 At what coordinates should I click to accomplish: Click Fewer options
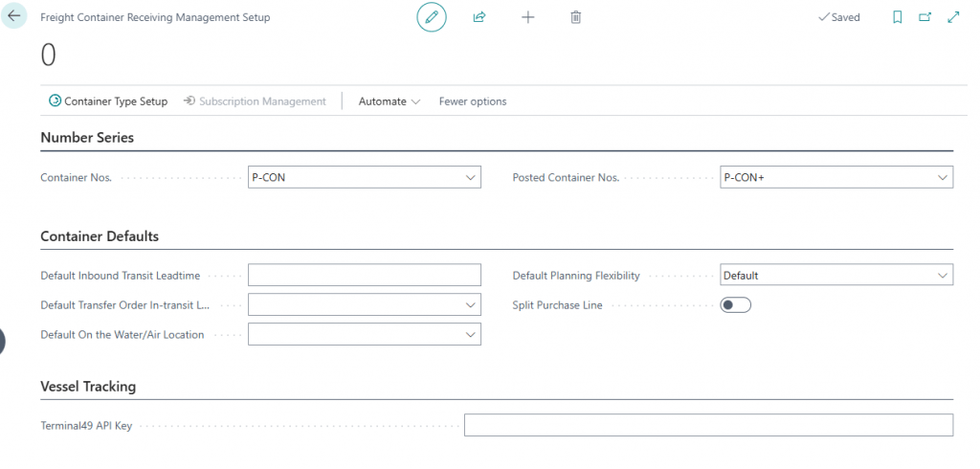coord(473,101)
